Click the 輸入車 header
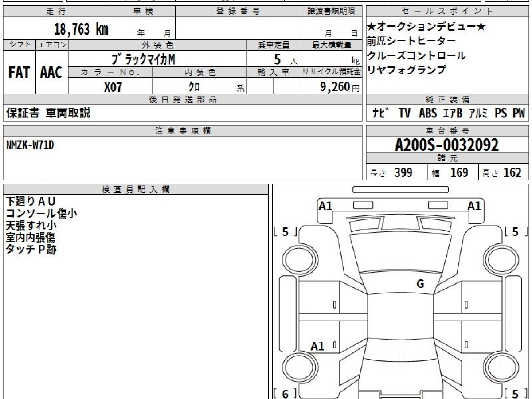 point(274,72)
